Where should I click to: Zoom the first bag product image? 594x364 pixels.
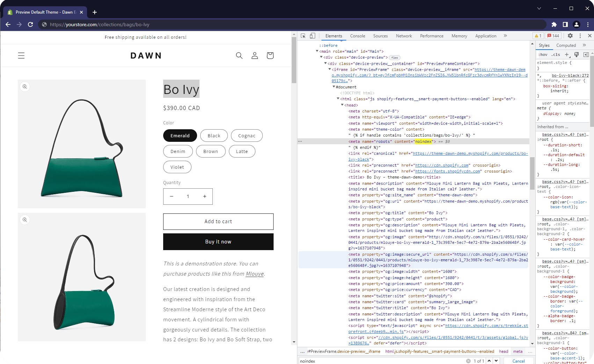25,87
